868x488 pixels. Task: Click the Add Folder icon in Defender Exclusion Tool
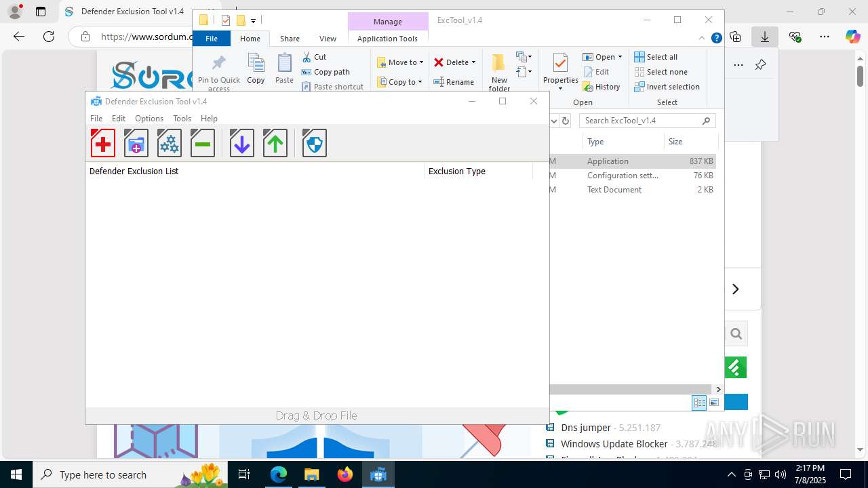[136, 143]
